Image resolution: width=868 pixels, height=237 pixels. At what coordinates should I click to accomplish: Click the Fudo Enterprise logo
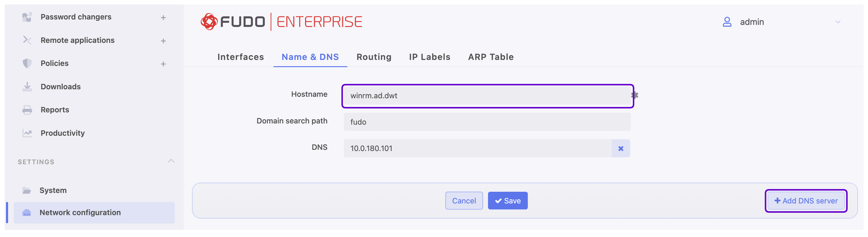click(x=281, y=22)
